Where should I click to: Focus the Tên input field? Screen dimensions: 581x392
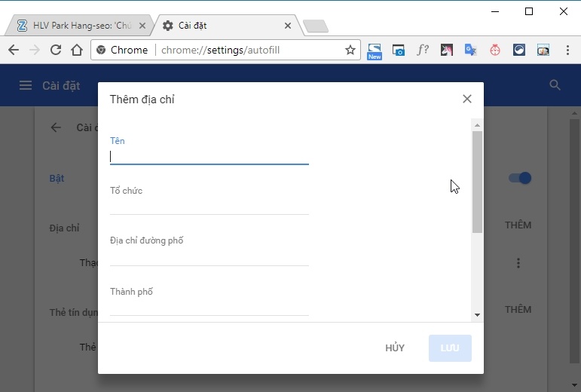209,157
